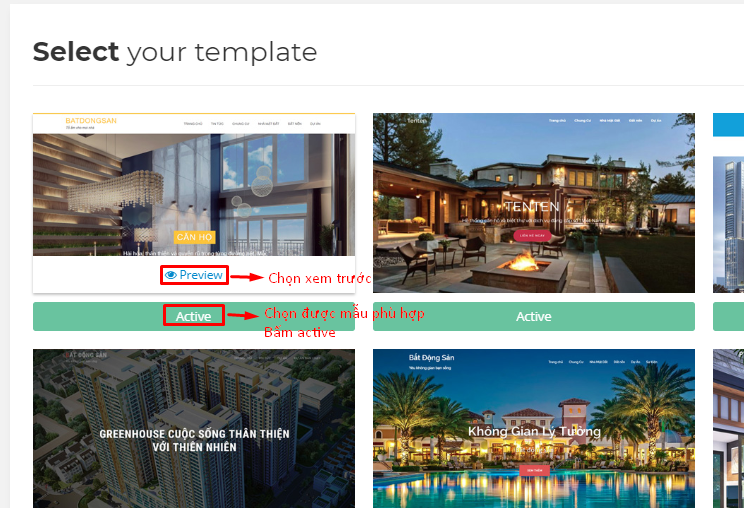Image resolution: width=744 pixels, height=508 pixels.
Task: Click the red XEM THÊM button on resort
Action: coord(534,470)
